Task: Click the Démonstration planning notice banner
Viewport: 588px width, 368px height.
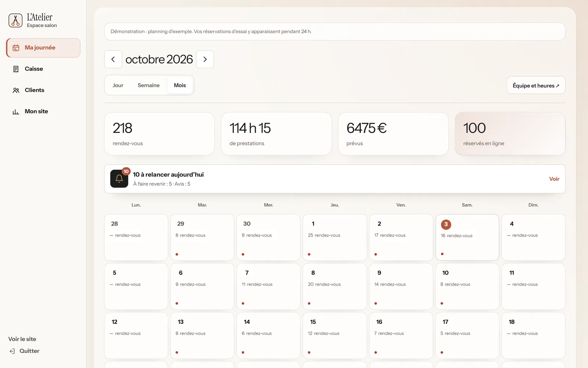Action: tap(335, 32)
